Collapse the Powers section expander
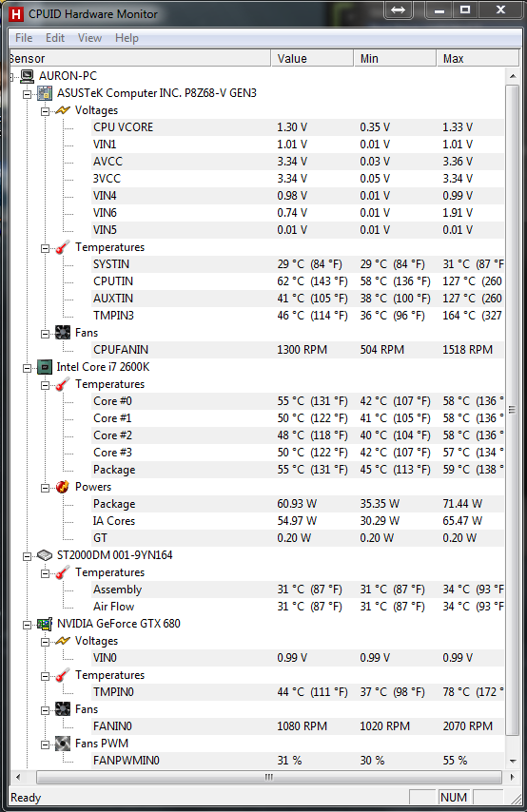Image resolution: width=527 pixels, height=812 pixels. pos(45,488)
